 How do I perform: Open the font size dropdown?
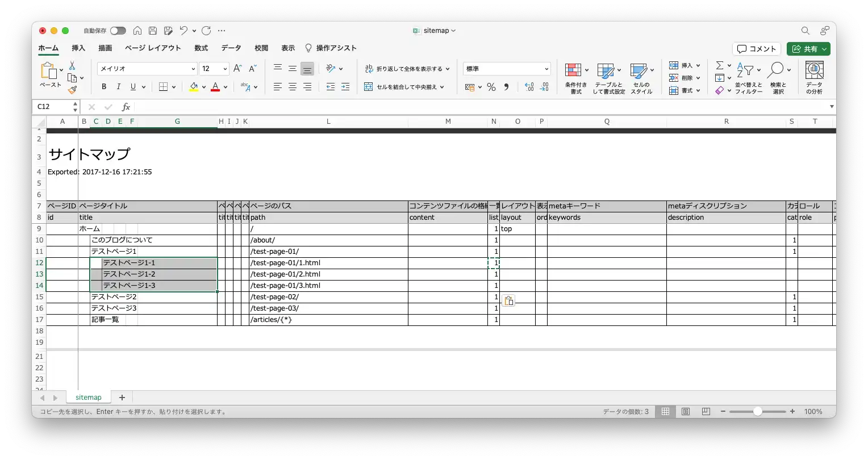[225, 69]
